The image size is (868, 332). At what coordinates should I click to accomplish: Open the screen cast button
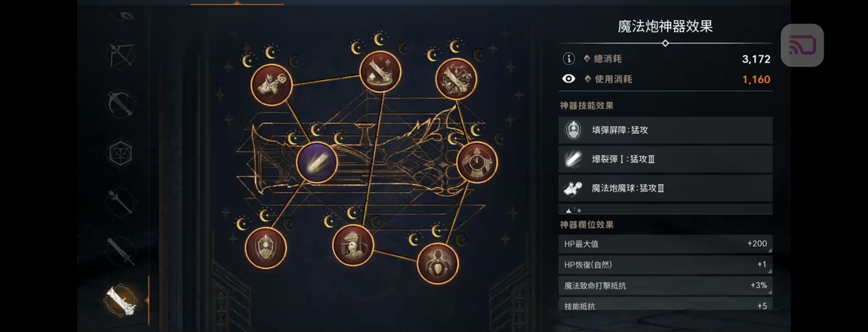tap(802, 45)
